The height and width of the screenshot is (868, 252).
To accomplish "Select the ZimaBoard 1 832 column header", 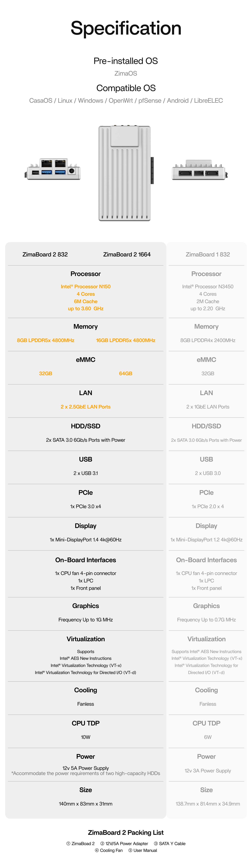I will pos(208,254).
